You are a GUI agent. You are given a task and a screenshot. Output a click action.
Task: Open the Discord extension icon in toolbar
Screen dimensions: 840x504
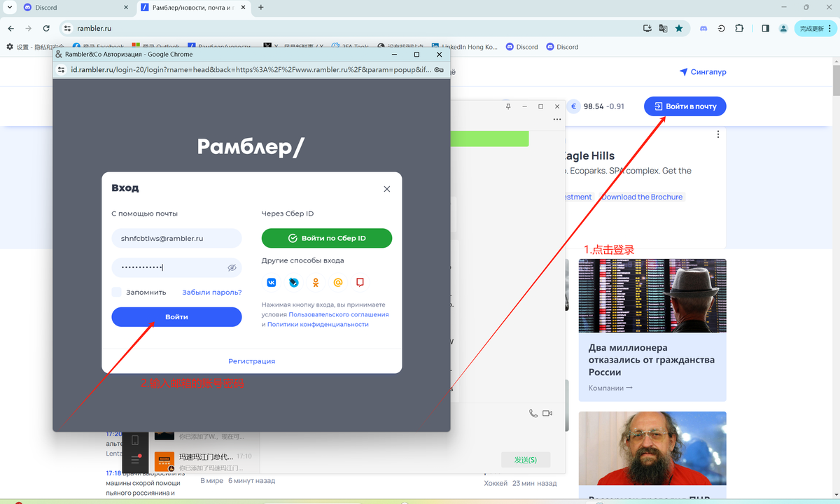point(703,29)
